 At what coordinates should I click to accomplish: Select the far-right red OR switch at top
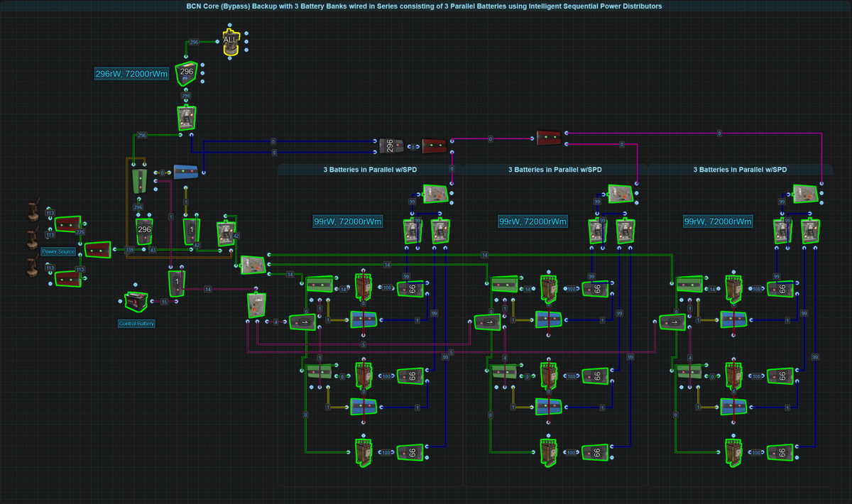point(548,137)
